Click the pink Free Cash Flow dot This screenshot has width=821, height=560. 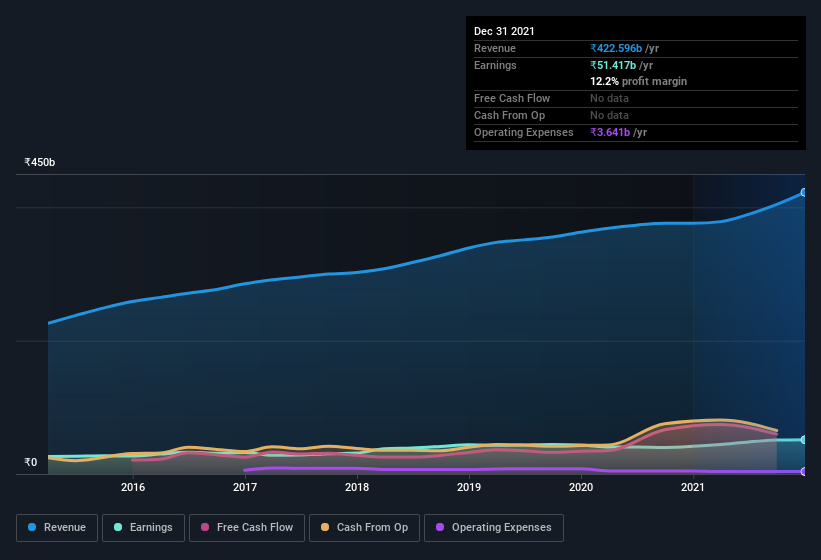pos(205,527)
